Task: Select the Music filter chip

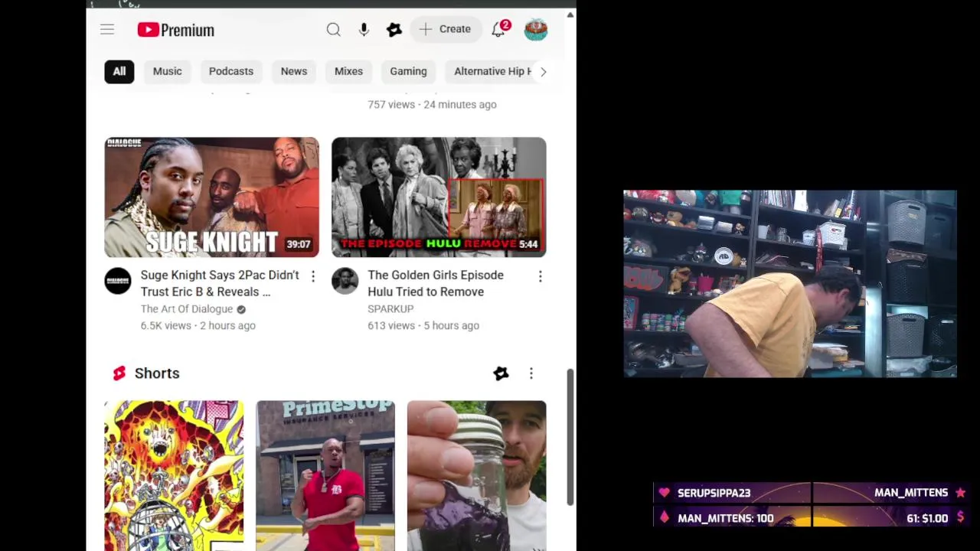Action: click(x=167, y=71)
